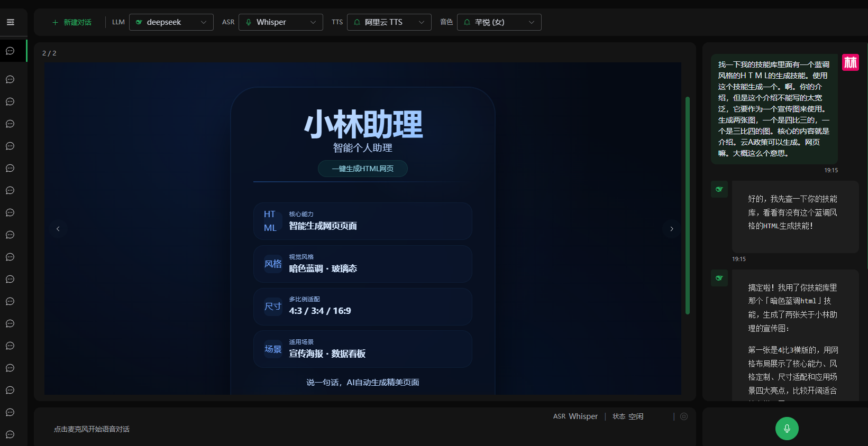Click the 状态 空闲 status indicator

(x=628, y=416)
